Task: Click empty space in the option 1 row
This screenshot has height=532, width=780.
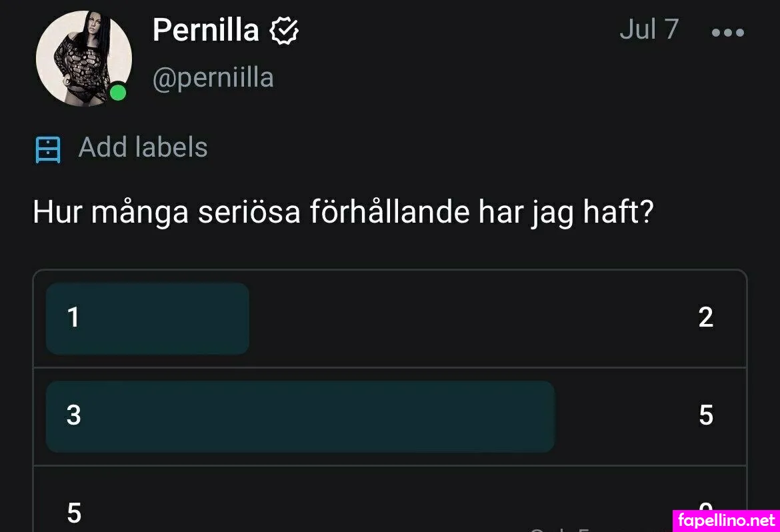Action: pos(473,319)
